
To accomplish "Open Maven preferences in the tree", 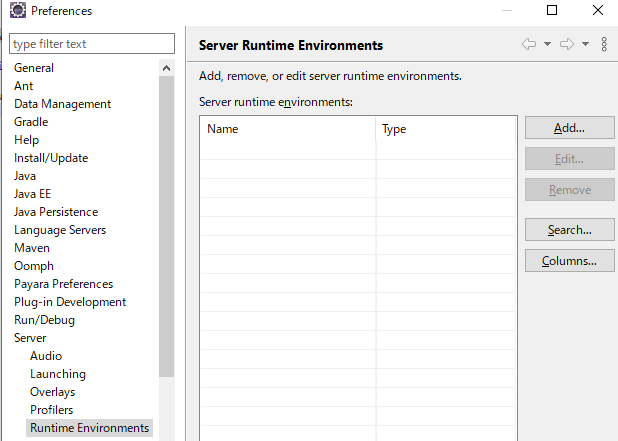I will [x=34, y=248].
